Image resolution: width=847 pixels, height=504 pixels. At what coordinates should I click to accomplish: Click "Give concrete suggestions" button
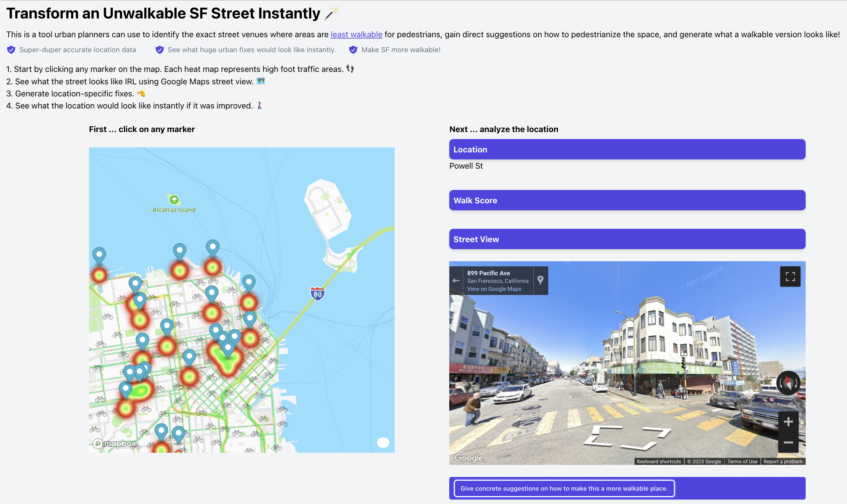[564, 488]
